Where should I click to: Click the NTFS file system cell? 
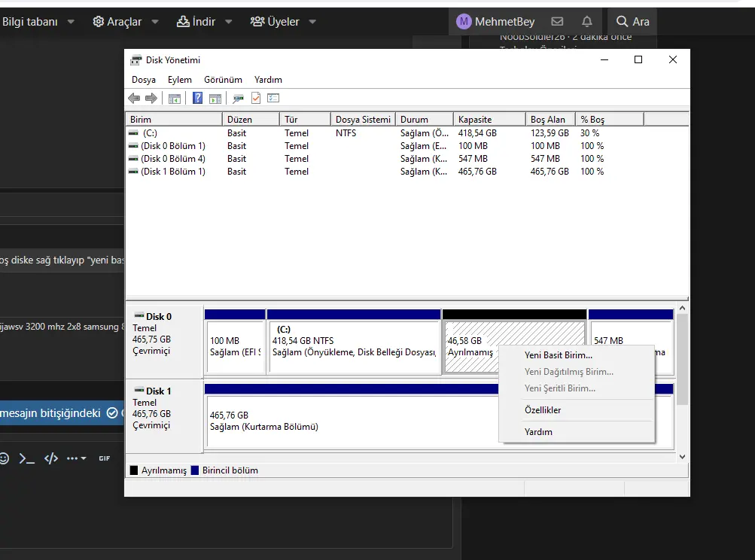(x=346, y=133)
